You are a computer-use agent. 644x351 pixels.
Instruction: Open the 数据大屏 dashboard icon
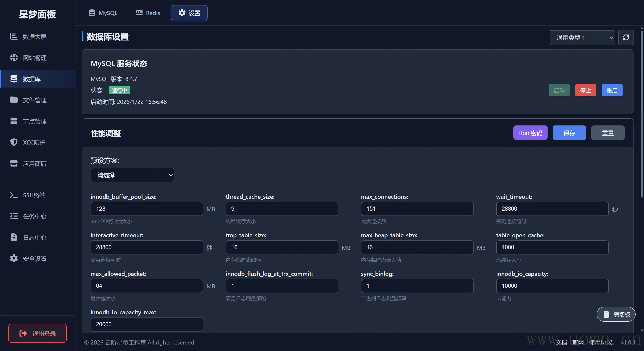14,36
